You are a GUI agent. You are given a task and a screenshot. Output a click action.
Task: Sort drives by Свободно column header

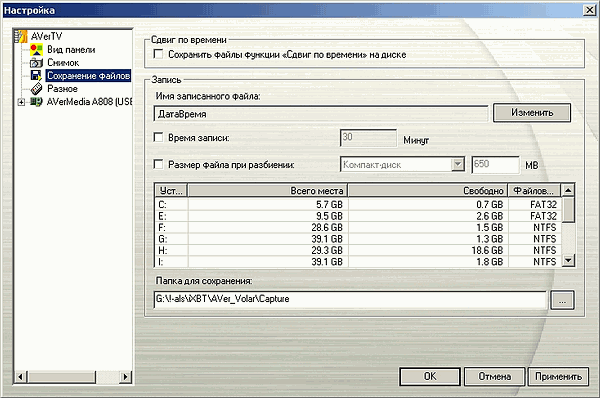point(427,190)
